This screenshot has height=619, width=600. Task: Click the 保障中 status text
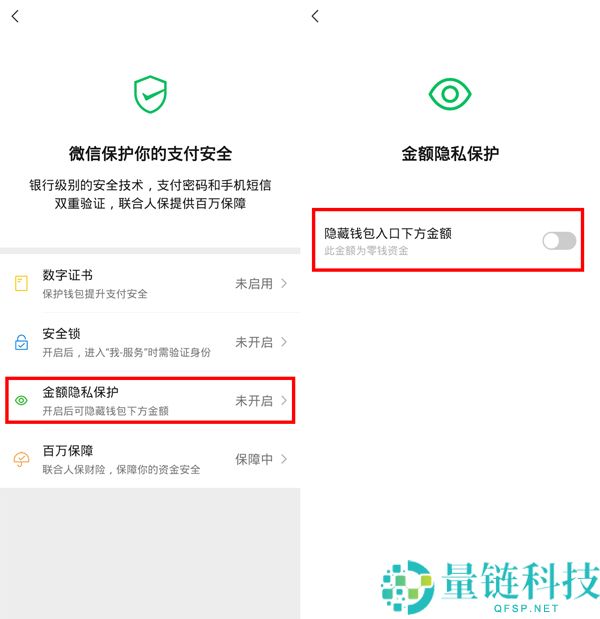tap(254, 459)
